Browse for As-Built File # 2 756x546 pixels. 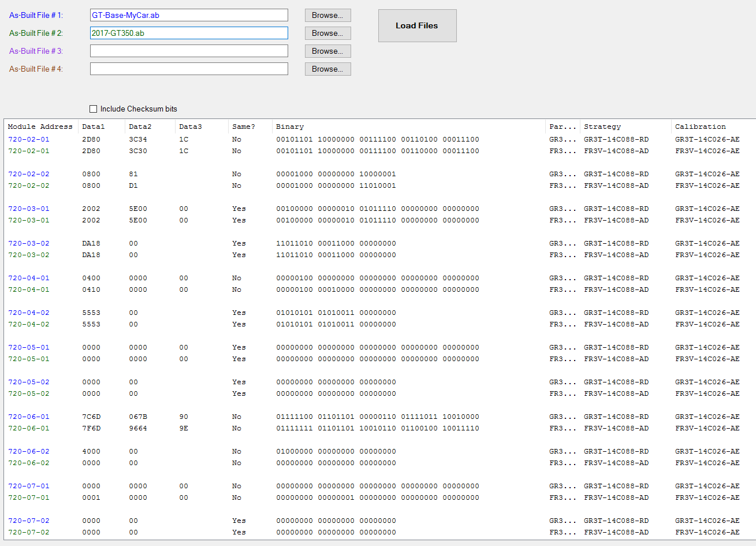327,33
